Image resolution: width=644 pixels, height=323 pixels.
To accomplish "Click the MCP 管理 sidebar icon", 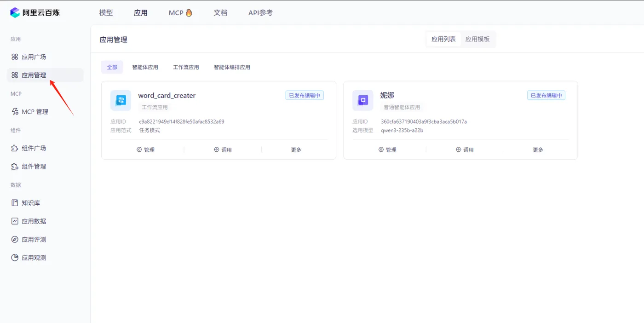I will click(15, 112).
